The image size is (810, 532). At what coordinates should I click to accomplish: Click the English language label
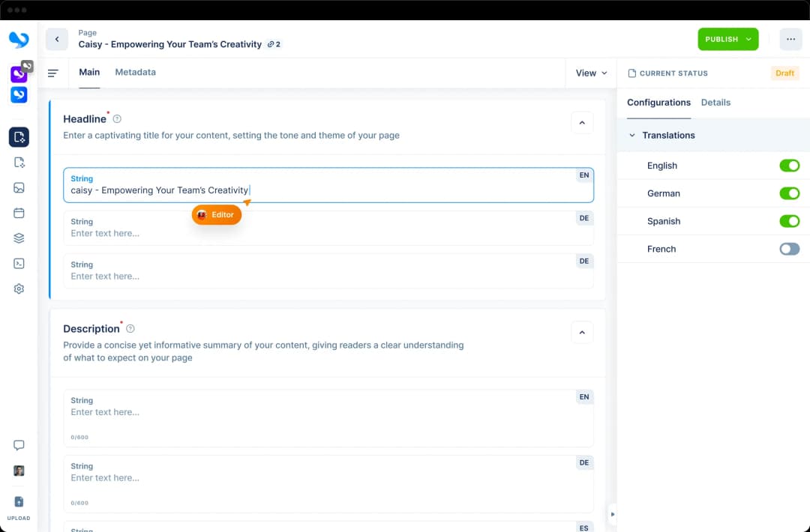[661, 166]
